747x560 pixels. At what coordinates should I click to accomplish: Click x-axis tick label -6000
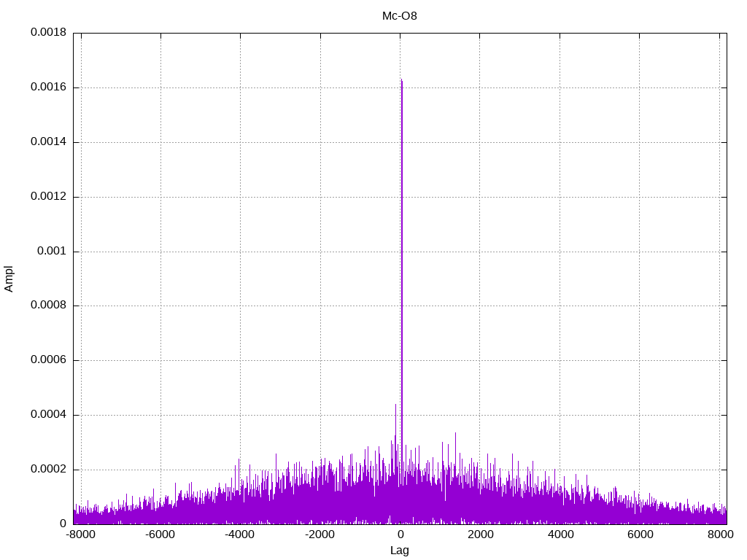pos(160,534)
